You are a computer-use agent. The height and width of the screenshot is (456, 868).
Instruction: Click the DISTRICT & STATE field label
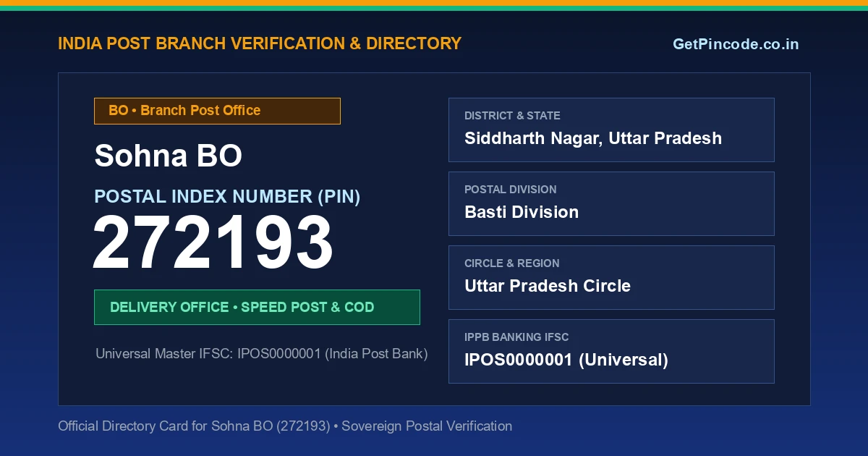coord(512,116)
